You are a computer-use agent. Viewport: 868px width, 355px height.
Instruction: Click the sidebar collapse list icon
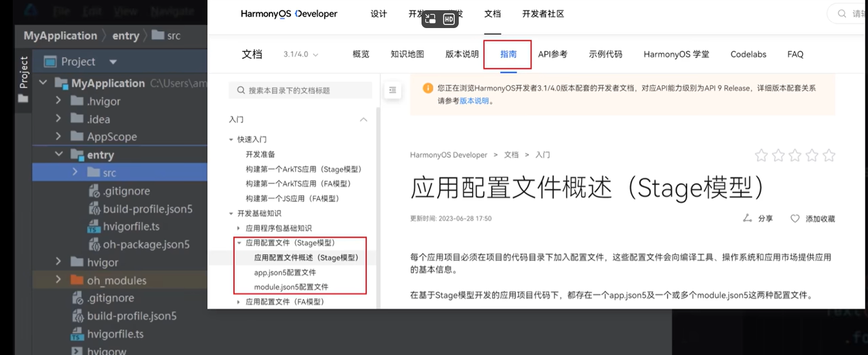pyautogui.click(x=392, y=90)
